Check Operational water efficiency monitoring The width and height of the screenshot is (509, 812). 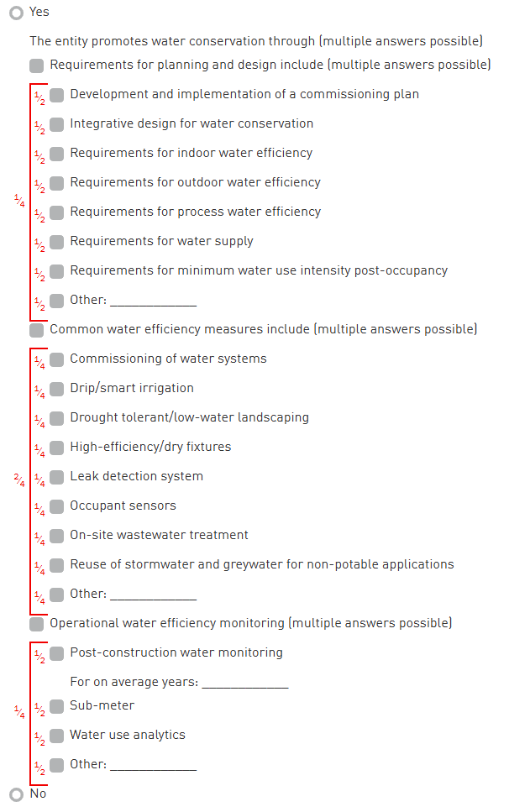pyautogui.click(x=36, y=624)
